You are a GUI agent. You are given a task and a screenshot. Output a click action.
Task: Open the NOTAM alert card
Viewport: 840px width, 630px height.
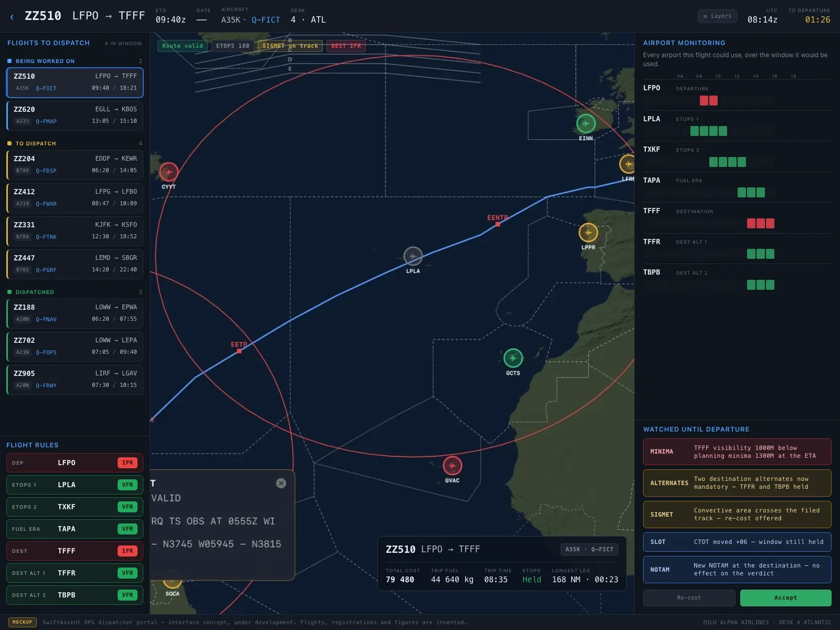(737, 570)
